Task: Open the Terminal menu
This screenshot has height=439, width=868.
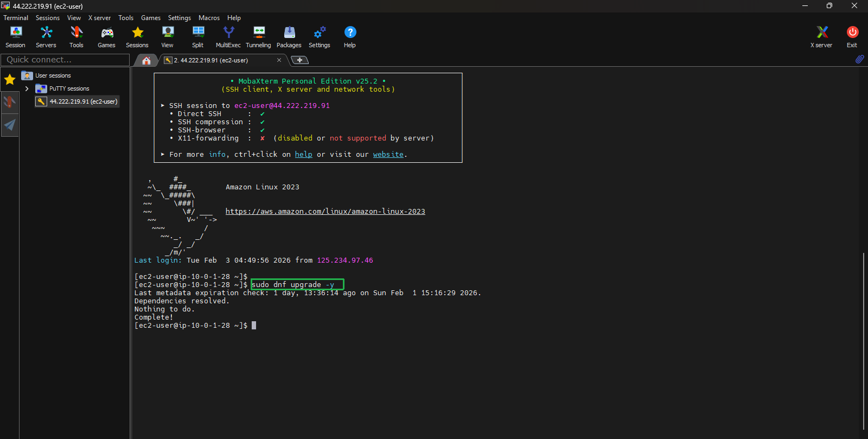Action: click(x=16, y=18)
